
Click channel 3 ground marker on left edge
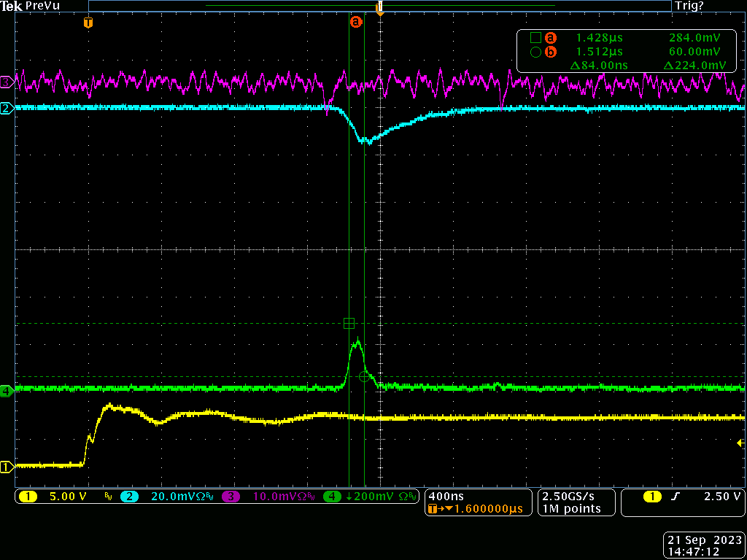click(x=7, y=82)
